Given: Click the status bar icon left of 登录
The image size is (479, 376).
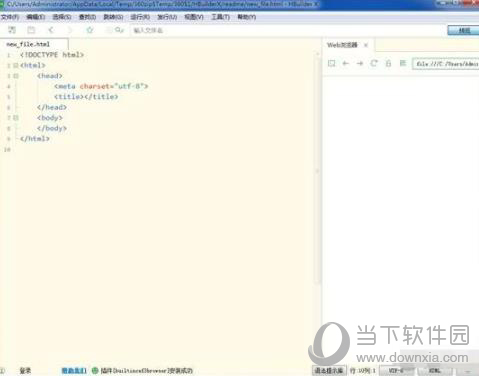Looking at the screenshot, I should (2, 370).
